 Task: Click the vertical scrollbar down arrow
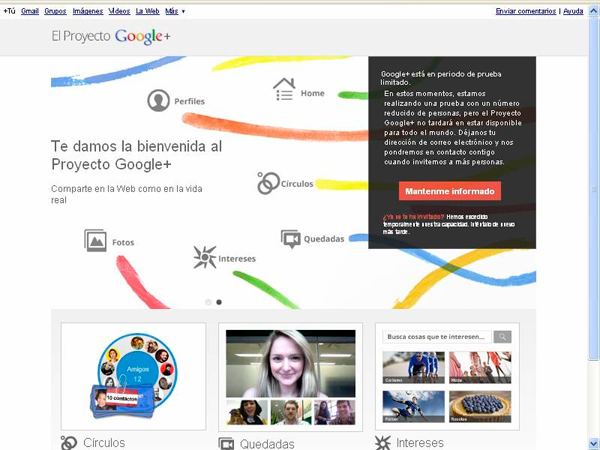tap(593, 443)
